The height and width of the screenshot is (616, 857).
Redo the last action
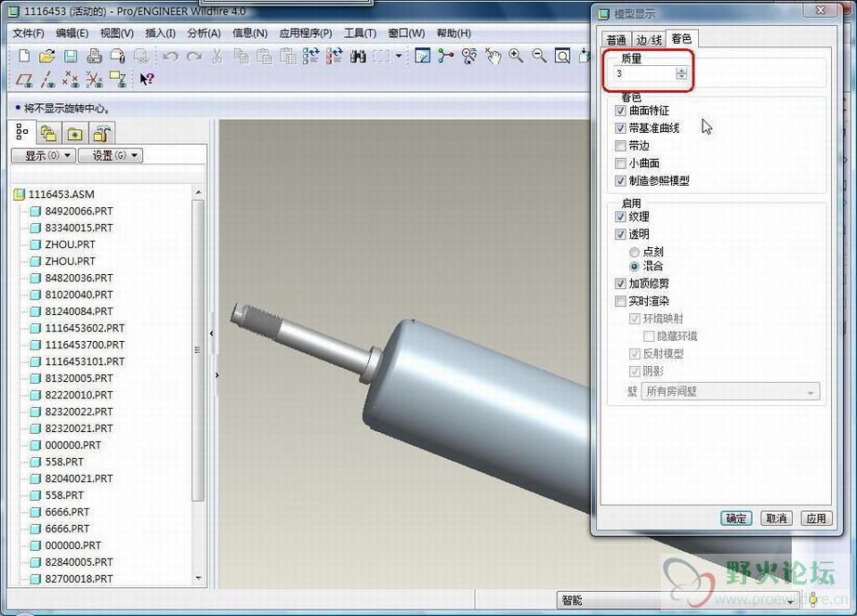194,56
